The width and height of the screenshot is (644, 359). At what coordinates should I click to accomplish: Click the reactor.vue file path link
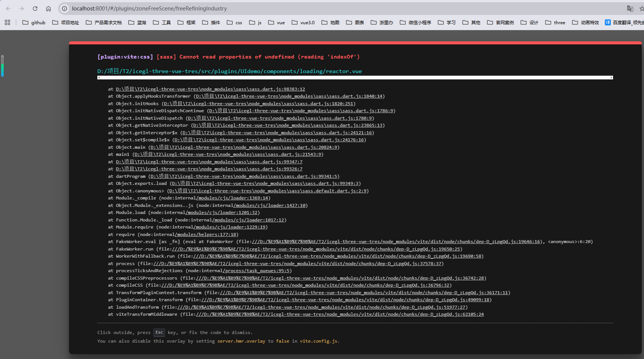pos(229,71)
